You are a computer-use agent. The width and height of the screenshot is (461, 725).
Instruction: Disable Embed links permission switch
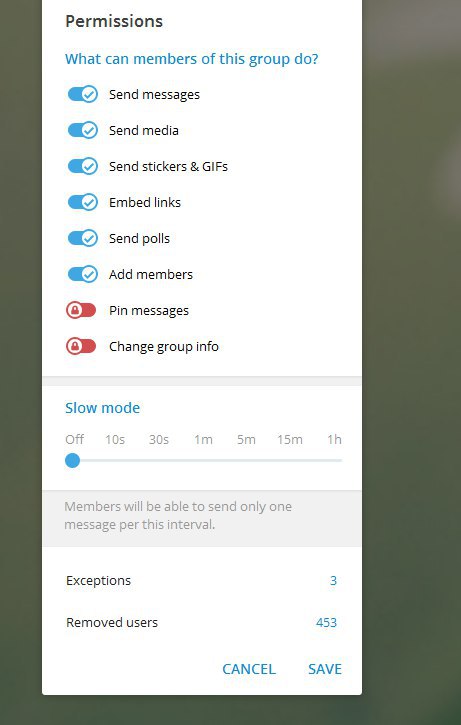coord(83,203)
